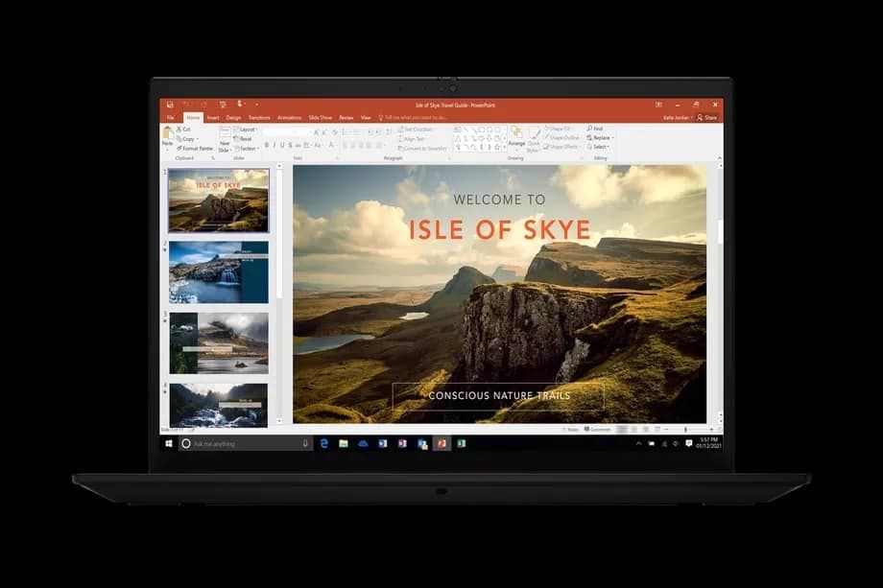Switch to the Design ribbon tab
Screen dimensions: 883x588
pyautogui.click(x=233, y=117)
